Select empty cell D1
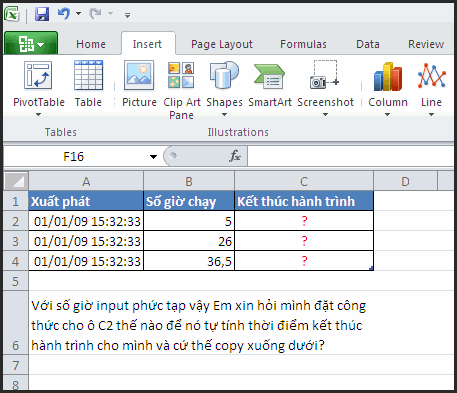Image resolution: width=457 pixels, height=393 pixels. tap(405, 201)
